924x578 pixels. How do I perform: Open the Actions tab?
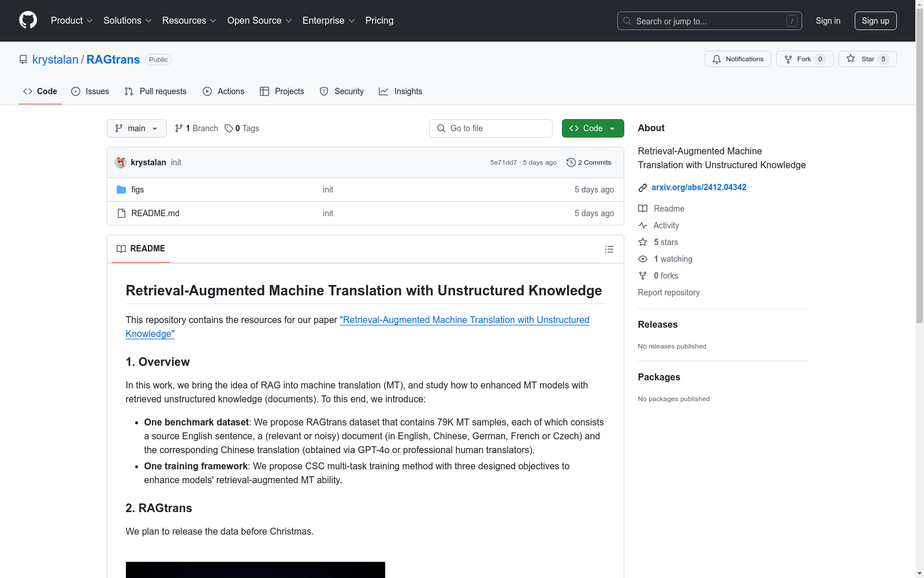click(x=223, y=91)
